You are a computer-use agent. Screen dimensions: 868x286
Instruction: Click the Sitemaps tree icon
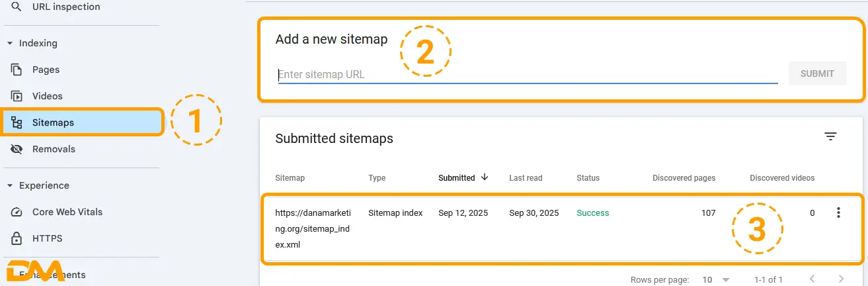coord(17,122)
